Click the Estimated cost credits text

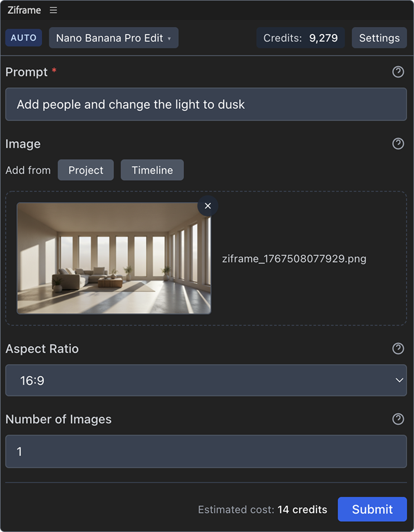point(262,510)
